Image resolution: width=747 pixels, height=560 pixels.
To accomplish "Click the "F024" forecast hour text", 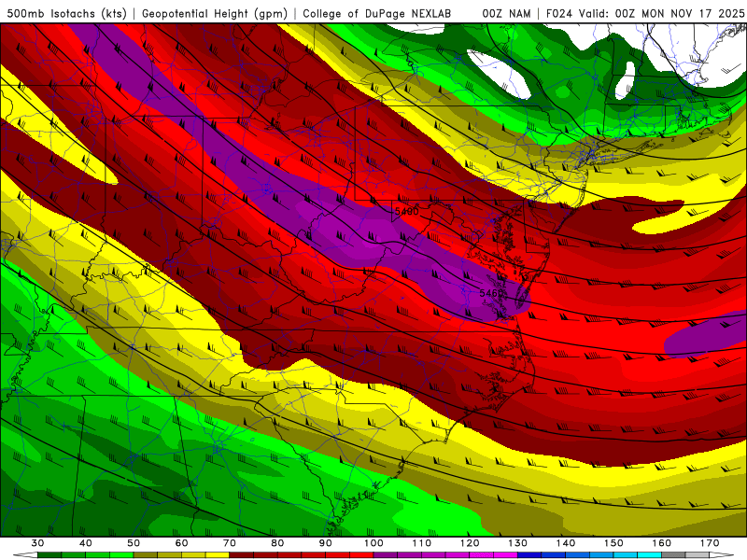I will 559,14.
